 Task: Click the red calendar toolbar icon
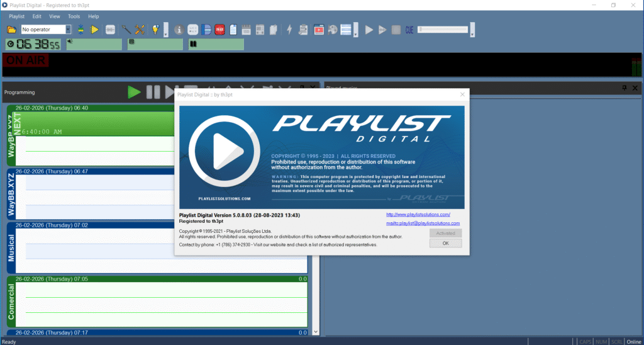[x=219, y=30]
